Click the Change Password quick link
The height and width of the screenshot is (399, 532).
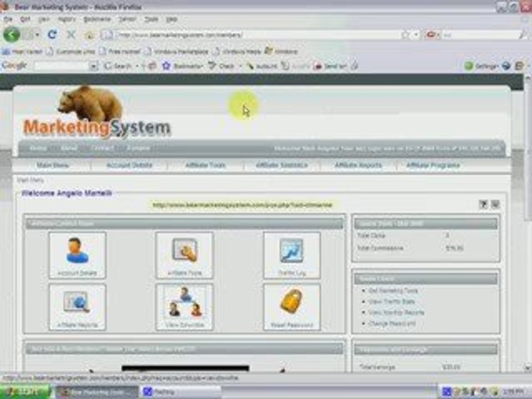[392, 323]
